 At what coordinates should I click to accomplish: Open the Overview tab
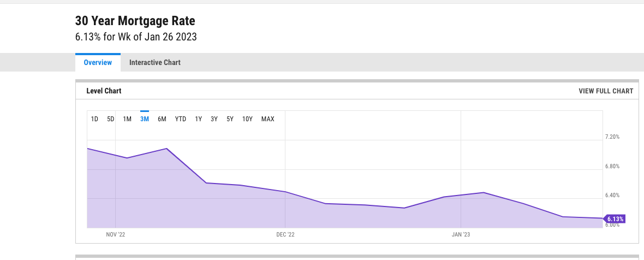pos(98,62)
